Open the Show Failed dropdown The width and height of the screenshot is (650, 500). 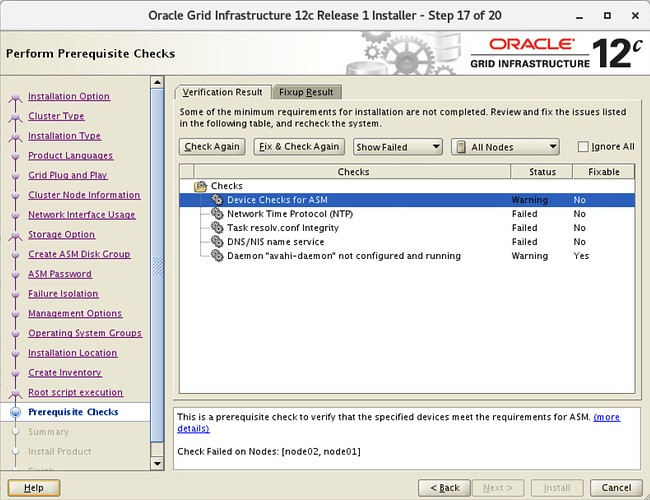coord(398,147)
